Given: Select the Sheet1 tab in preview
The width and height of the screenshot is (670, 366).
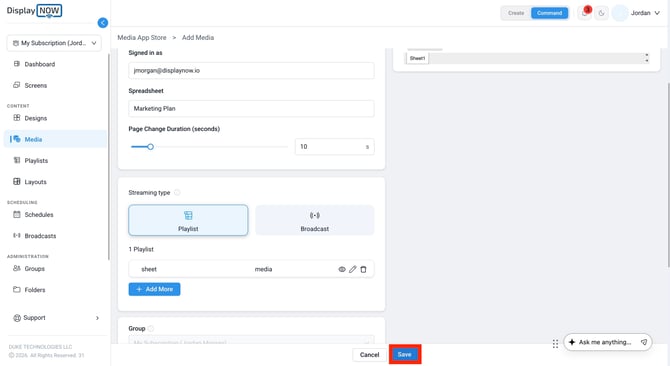Looking at the screenshot, I should pyautogui.click(x=417, y=58).
